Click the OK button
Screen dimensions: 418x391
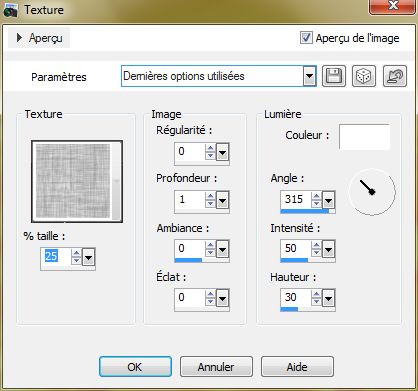pyautogui.click(x=135, y=367)
